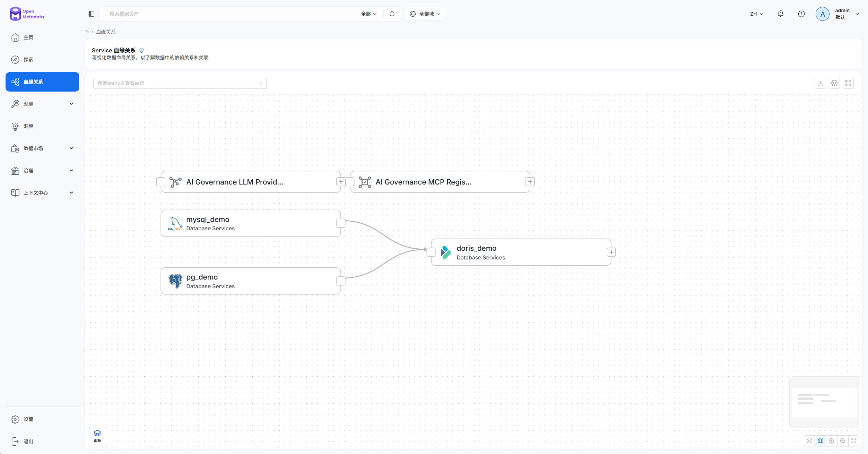Open 洞察 in sidebar
This screenshot has width=868, height=454.
(x=42, y=126)
